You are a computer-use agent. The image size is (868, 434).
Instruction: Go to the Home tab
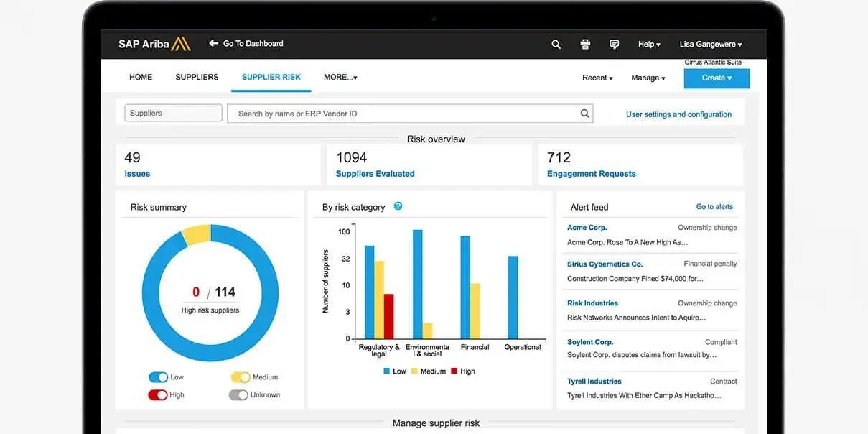[x=141, y=77]
